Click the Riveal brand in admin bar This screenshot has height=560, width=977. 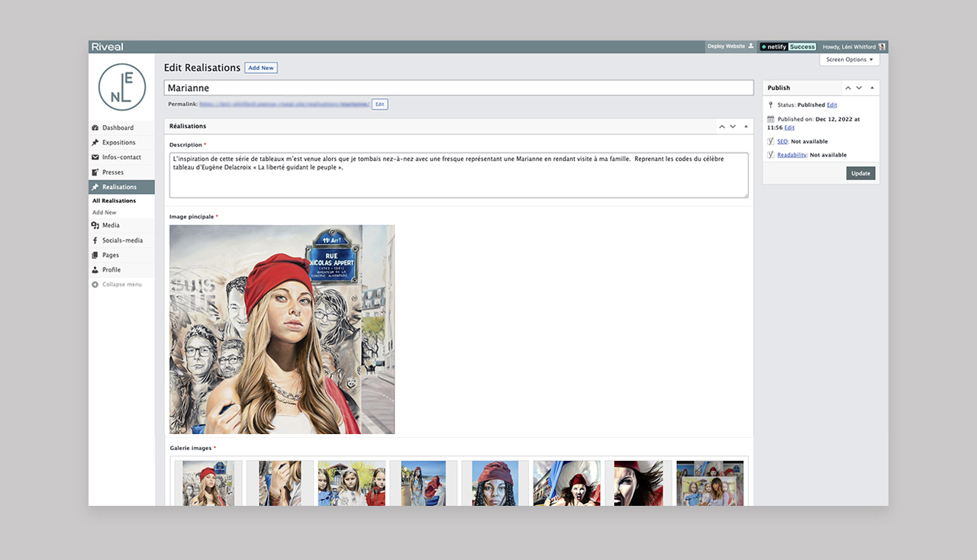[x=108, y=47]
